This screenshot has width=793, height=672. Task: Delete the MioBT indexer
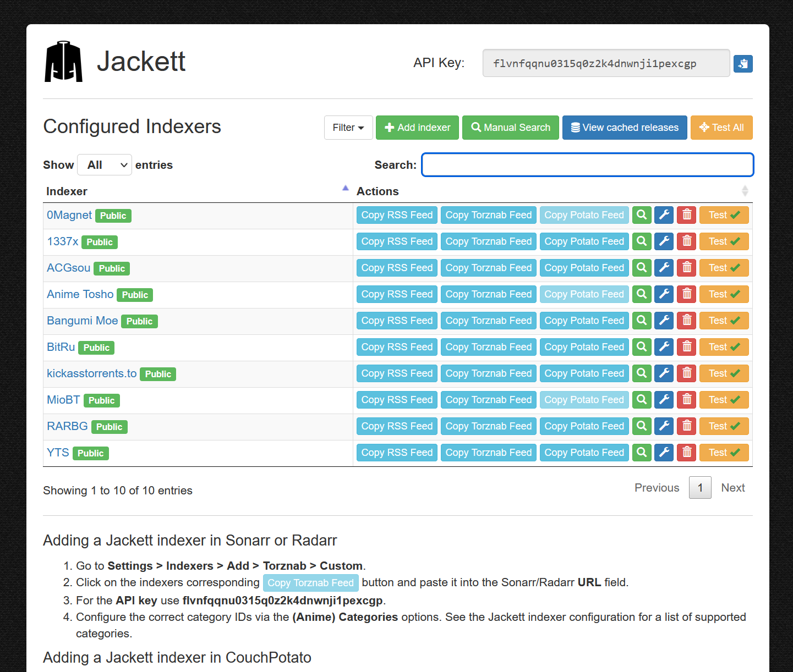[x=687, y=400]
